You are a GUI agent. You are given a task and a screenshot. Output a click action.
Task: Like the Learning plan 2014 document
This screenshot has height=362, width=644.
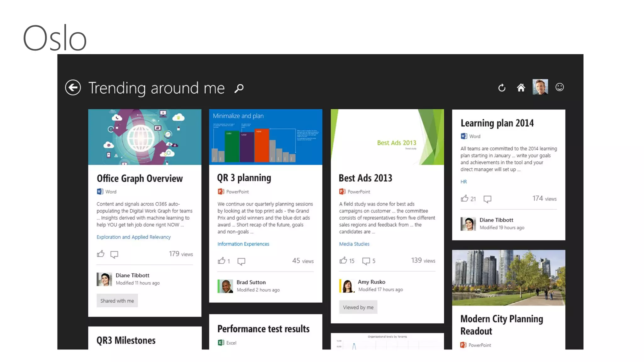click(x=464, y=199)
